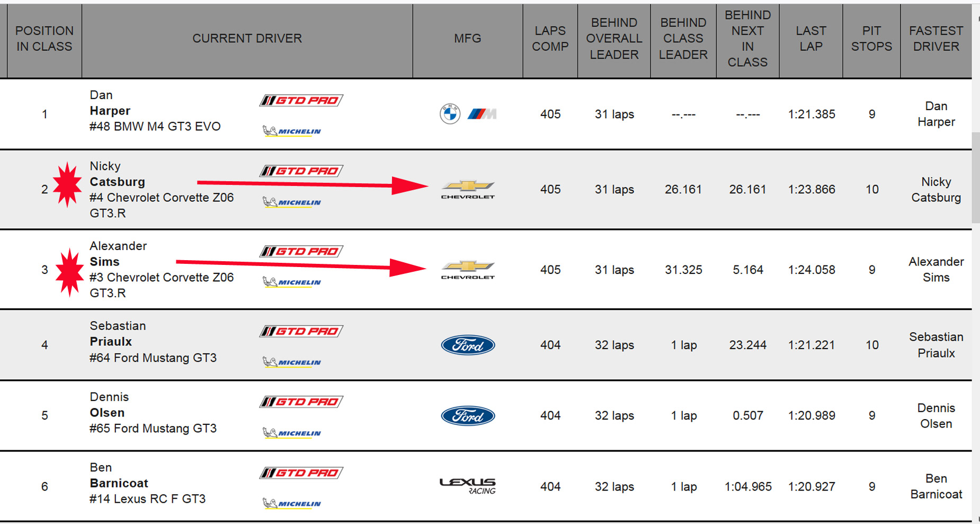Click Chevrolet logo in Nicky Catsburg row
The image size is (980, 524).
(x=468, y=189)
